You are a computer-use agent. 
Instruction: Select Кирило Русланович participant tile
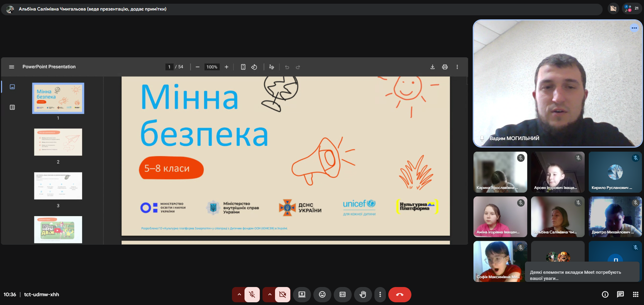tap(615, 172)
